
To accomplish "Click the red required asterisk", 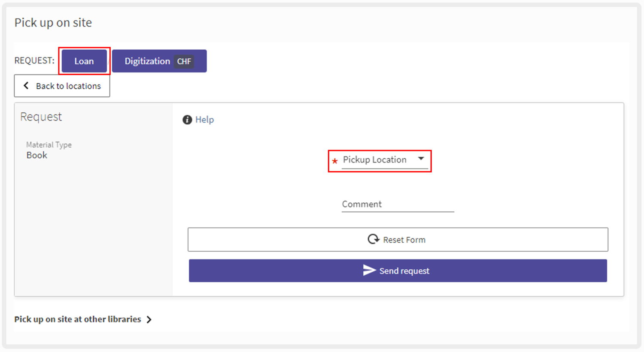I will pos(335,161).
